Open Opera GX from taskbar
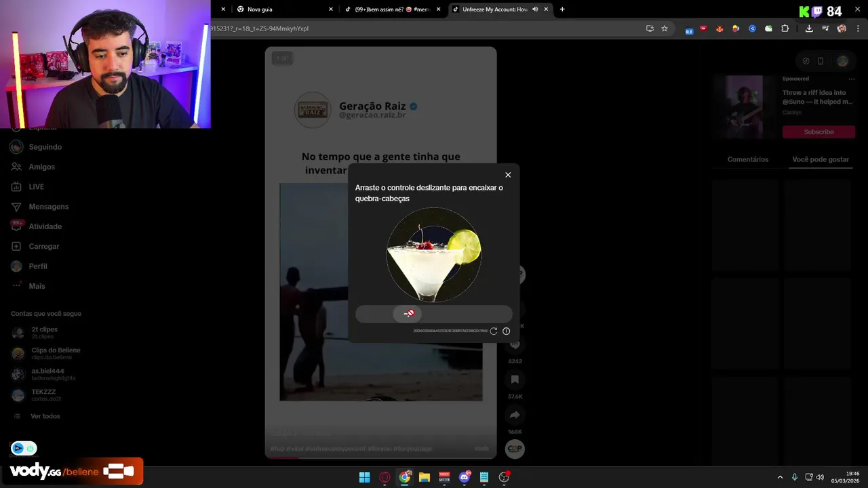The image size is (868, 488). pos(384,477)
